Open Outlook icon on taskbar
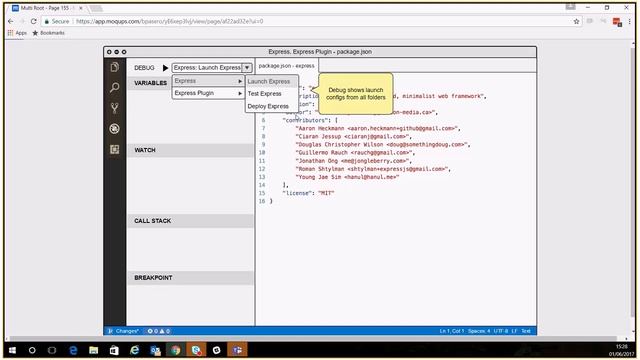This screenshot has height=360, width=640. [x=155, y=350]
